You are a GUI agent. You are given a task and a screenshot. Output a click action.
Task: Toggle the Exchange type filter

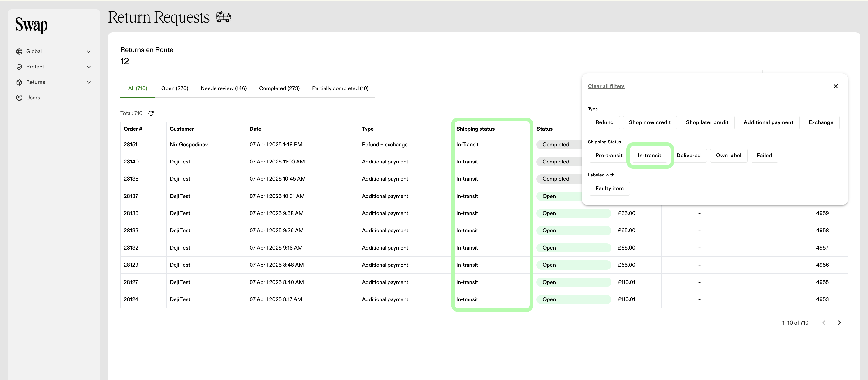coord(821,122)
